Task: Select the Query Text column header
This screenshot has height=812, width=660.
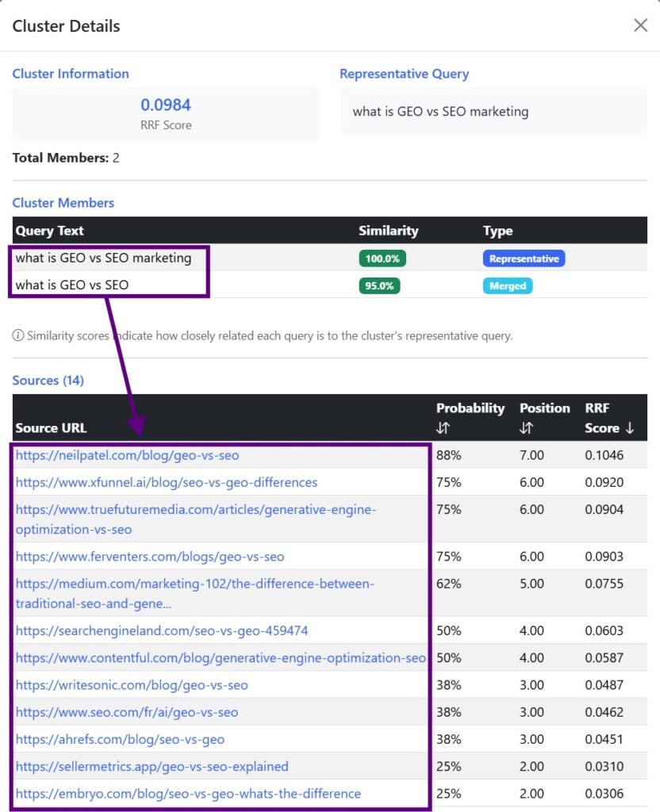Action: click(49, 231)
